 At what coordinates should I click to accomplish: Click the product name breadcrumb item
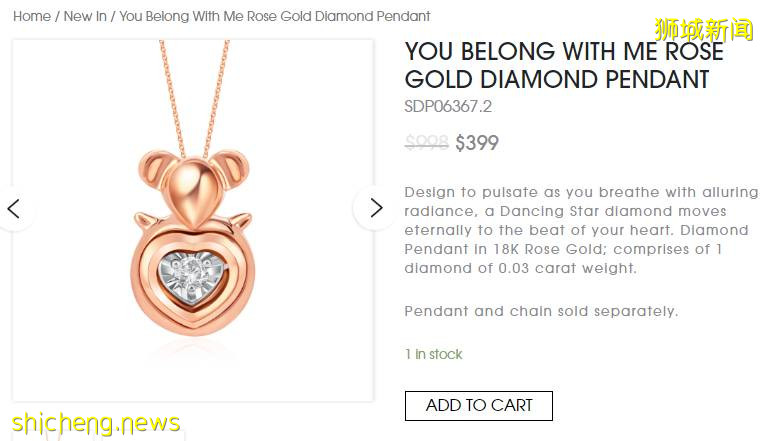(x=275, y=16)
